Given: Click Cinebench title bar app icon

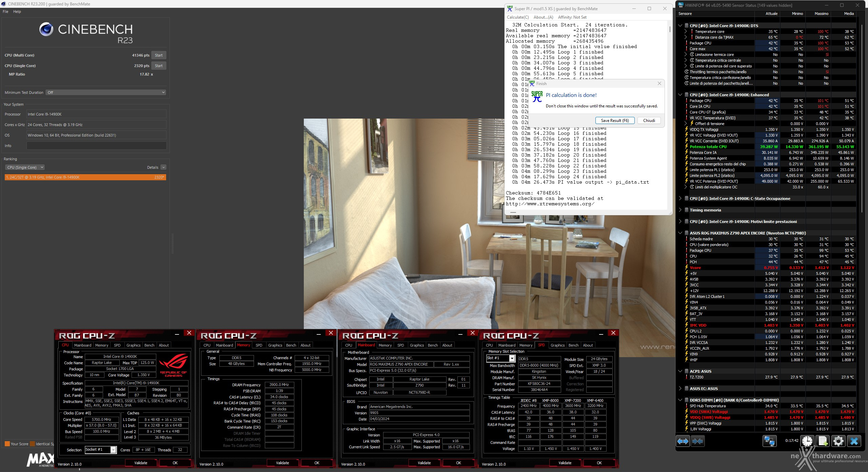Looking at the screenshot, I should 4,4.
